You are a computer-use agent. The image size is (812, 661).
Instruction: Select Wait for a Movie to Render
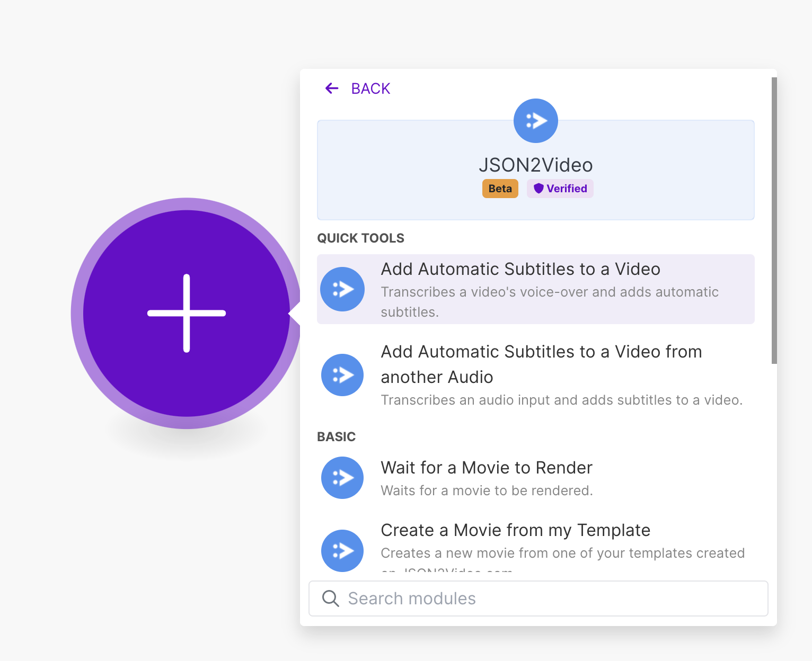click(536, 478)
